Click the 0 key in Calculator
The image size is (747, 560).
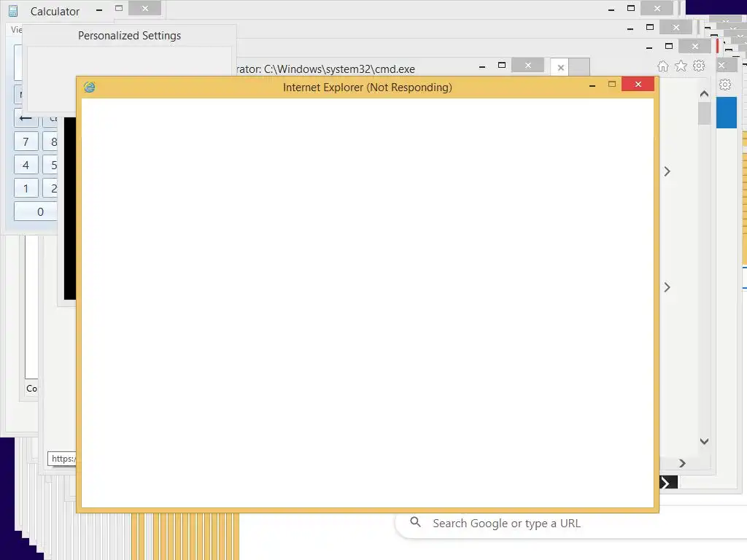tap(36, 211)
